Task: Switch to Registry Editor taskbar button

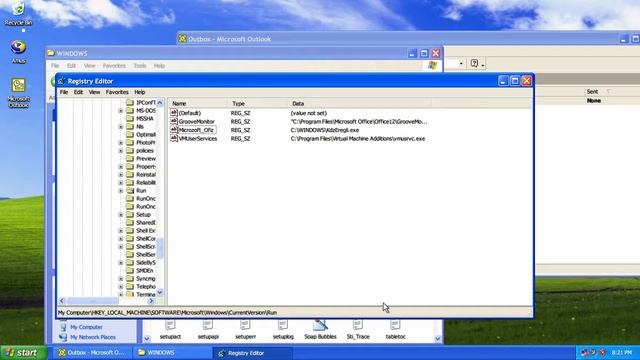Action: tap(253, 353)
